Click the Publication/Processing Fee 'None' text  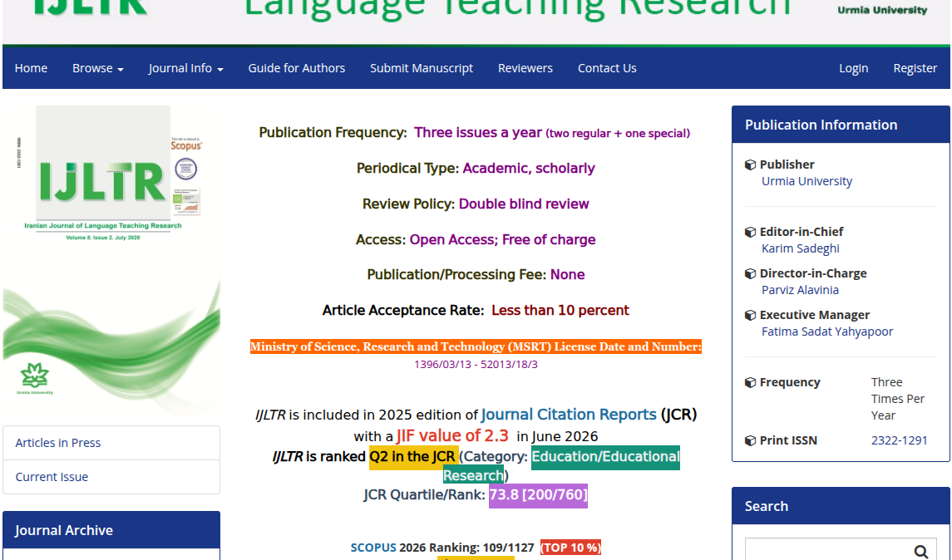[568, 275]
